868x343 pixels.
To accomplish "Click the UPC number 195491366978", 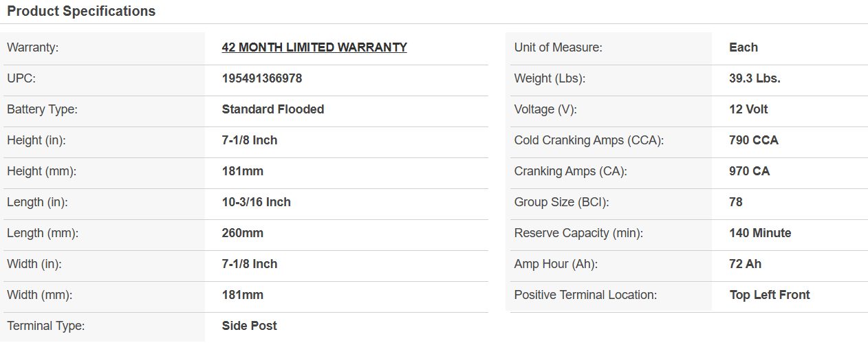I will coord(262,78).
